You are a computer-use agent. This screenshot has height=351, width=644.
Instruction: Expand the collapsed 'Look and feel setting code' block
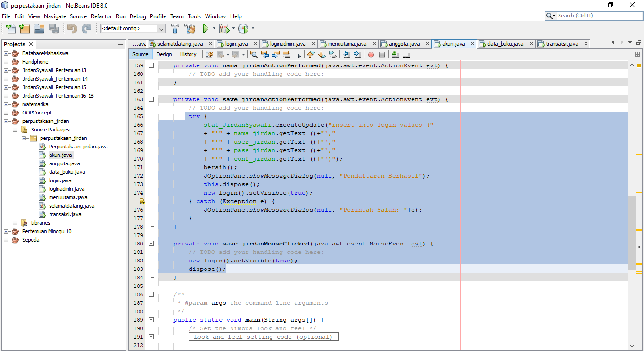[151, 336]
